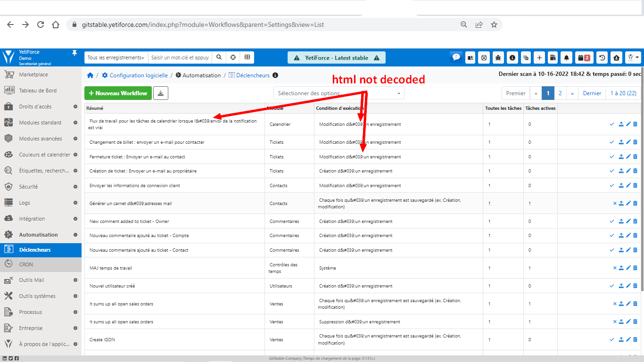Toggle active state of 'Create IGDN' workflow
The width and height of the screenshot is (644, 362).
tap(612, 339)
